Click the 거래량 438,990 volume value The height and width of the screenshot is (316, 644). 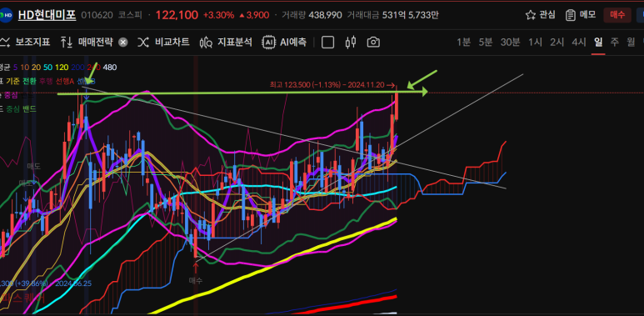[x=312, y=16]
